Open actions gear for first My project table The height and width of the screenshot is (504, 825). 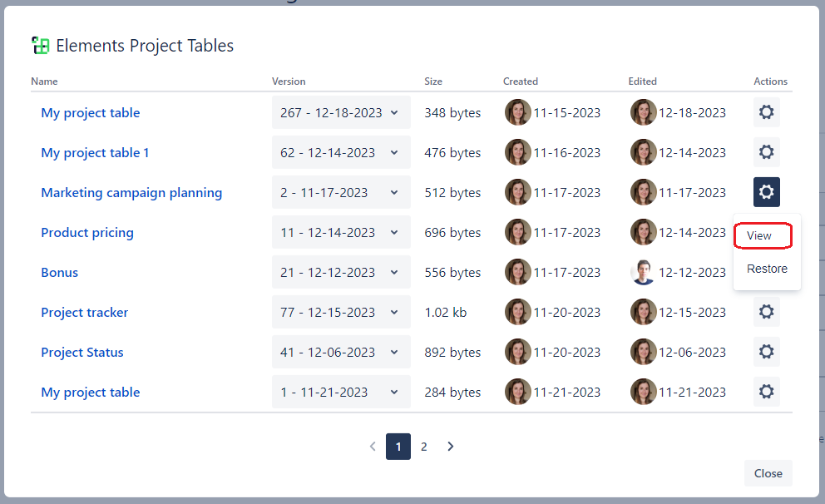click(x=766, y=112)
